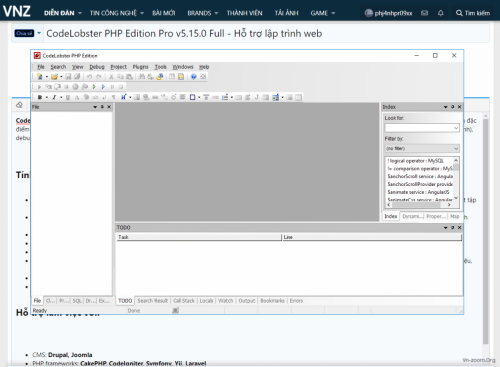Click the blue form square icon
The width and height of the screenshot is (500, 367).
pos(192,97)
